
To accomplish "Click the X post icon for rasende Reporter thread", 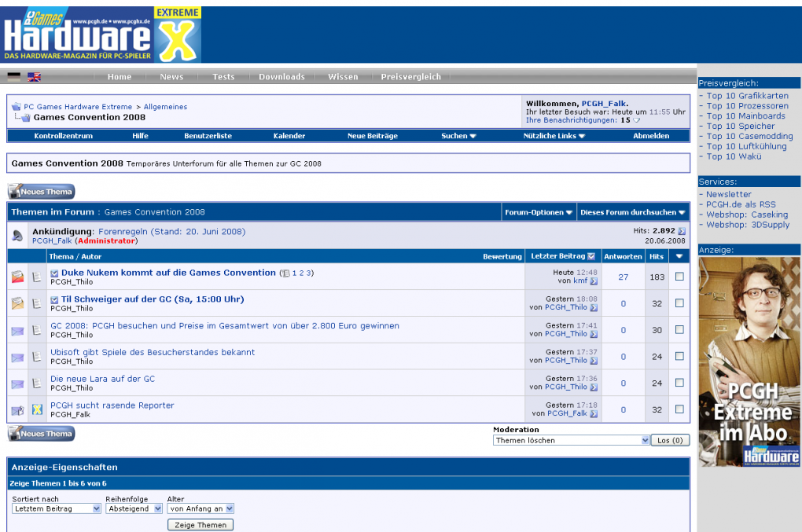I will (37, 409).
